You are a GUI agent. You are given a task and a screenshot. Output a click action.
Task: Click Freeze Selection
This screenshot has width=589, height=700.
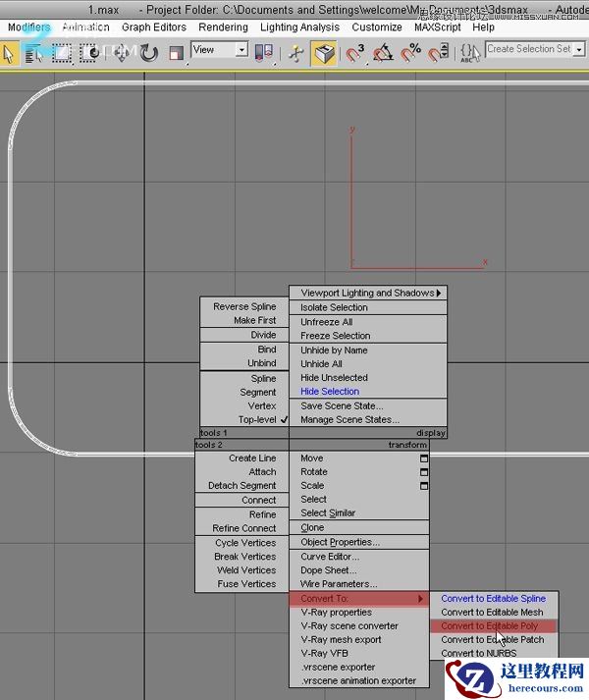click(368, 336)
